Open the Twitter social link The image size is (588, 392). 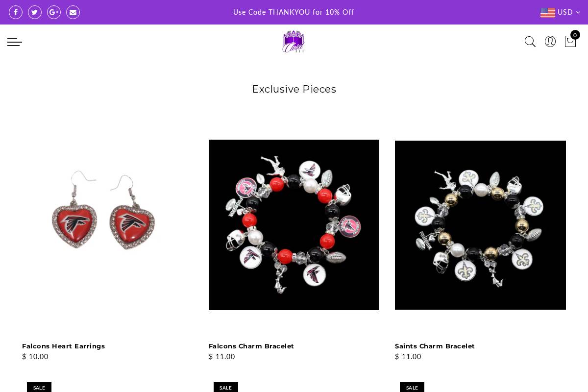pos(35,12)
